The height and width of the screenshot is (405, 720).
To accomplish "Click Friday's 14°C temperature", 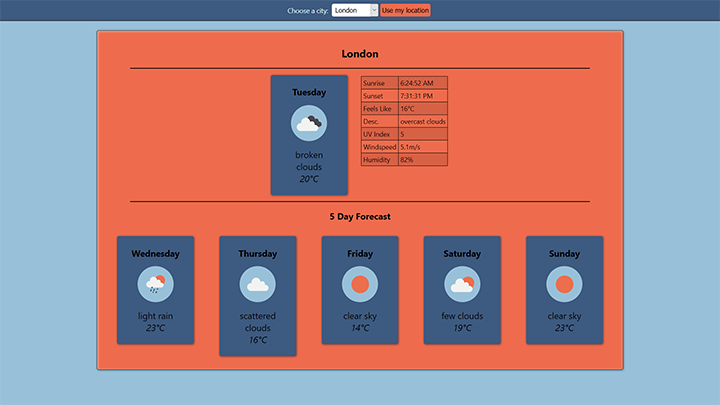I will [360, 328].
